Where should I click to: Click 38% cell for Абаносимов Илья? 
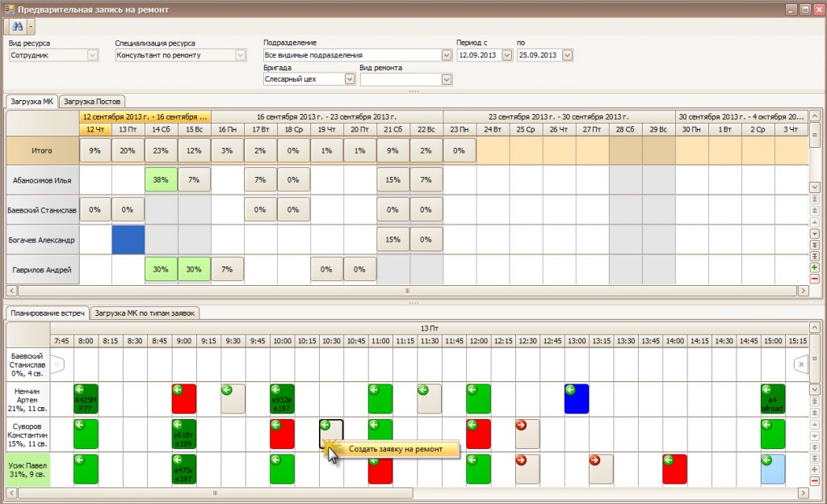pos(161,178)
